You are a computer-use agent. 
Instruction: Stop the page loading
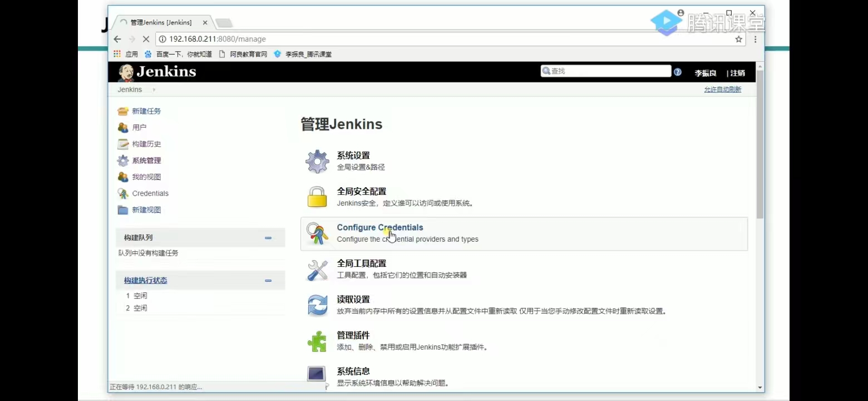click(146, 39)
